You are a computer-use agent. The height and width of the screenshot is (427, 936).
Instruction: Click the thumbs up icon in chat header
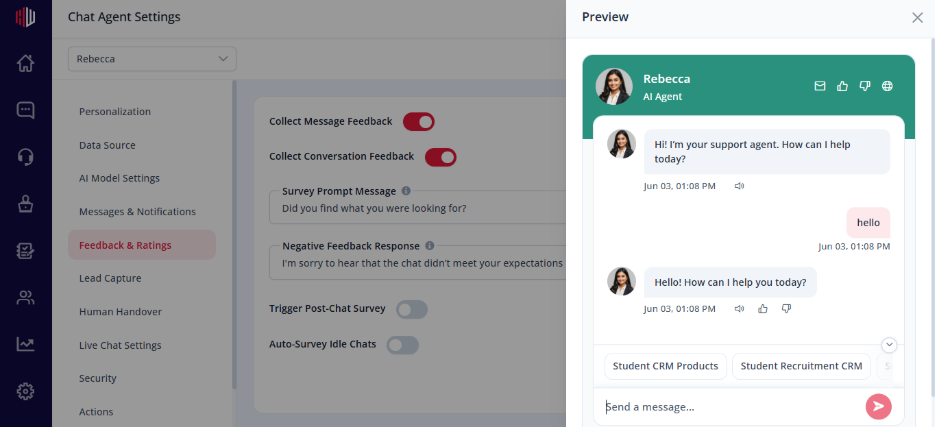842,87
